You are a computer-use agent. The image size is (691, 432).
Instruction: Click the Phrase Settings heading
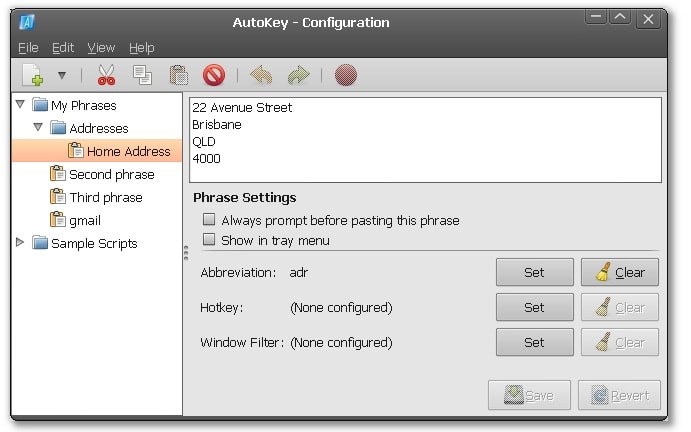245,197
